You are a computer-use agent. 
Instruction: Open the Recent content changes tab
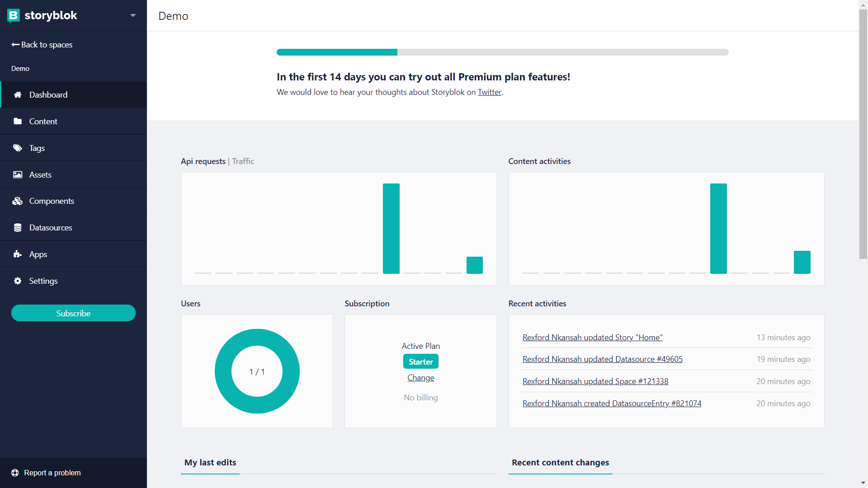[x=560, y=463]
